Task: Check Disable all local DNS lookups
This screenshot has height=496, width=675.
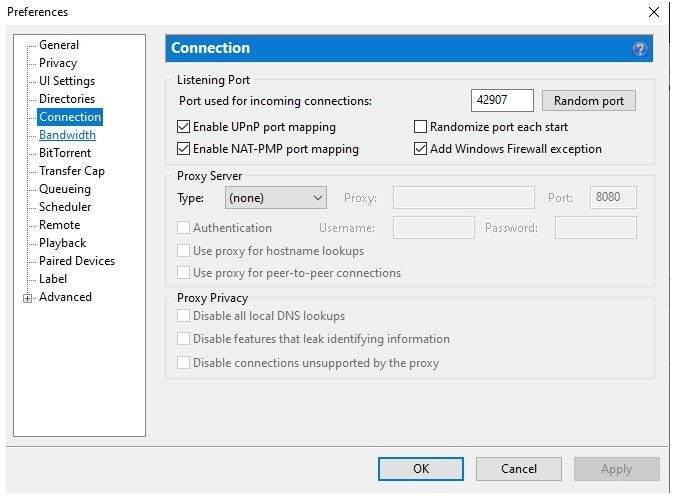Action: pyautogui.click(x=183, y=316)
